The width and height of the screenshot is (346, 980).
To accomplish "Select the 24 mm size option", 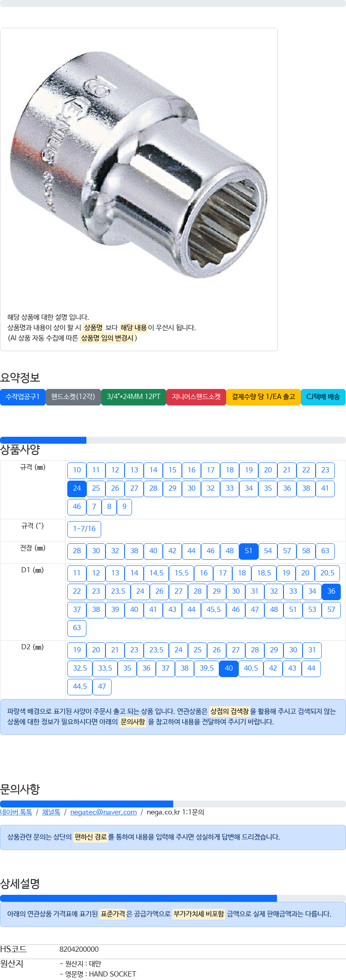I will tap(77, 488).
